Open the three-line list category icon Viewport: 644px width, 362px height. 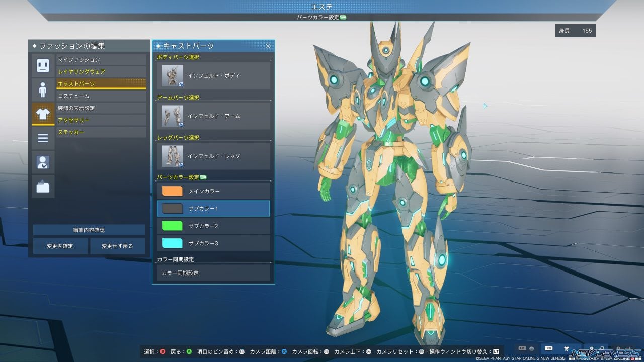(x=43, y=138)
